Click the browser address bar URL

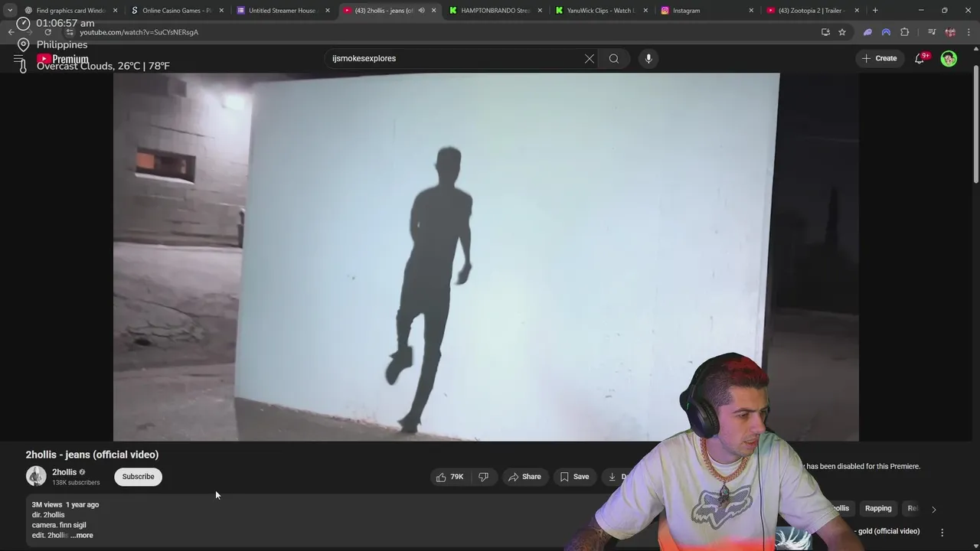[139, 32]
